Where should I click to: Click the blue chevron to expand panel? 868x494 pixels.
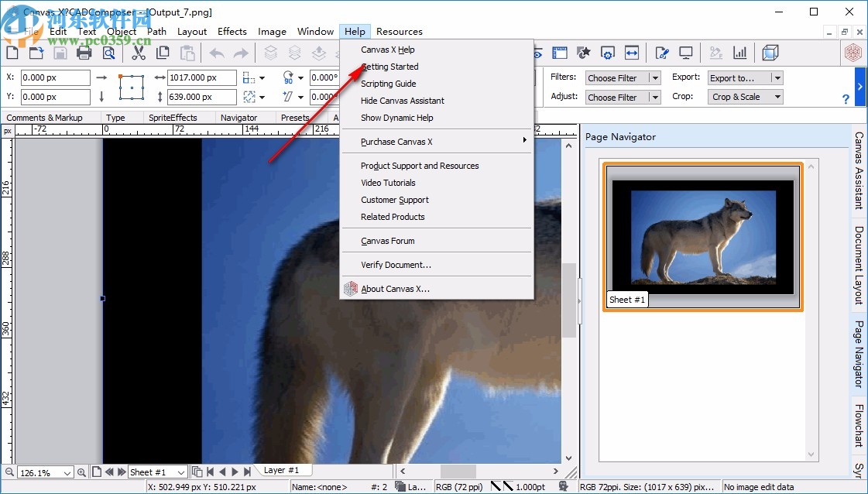pos(861,87)
